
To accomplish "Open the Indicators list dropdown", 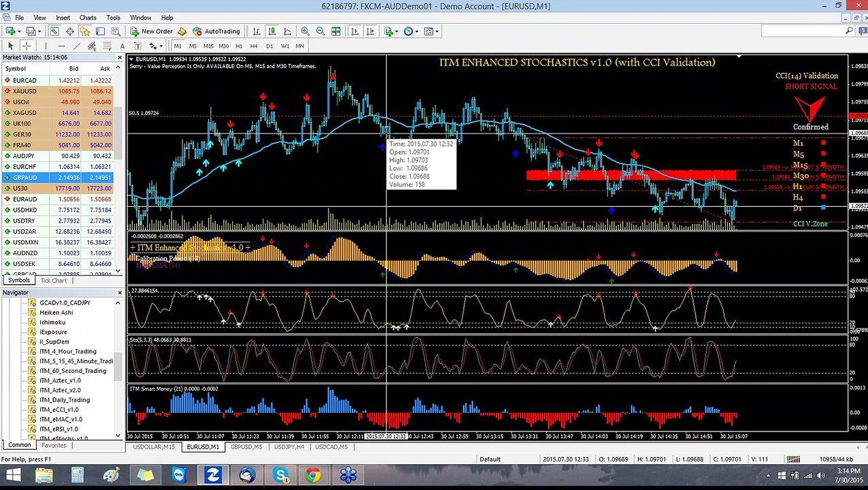I will 391,31.
